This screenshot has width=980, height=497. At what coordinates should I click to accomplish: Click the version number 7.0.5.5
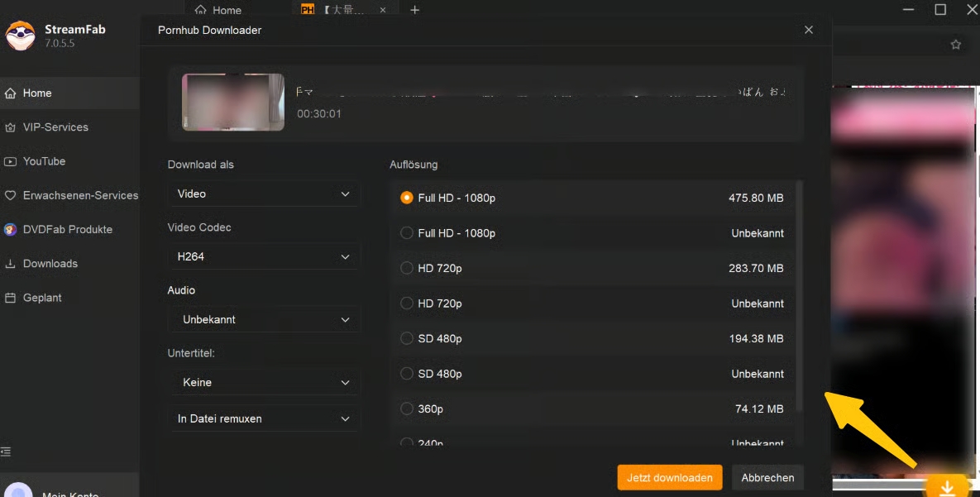60,43
